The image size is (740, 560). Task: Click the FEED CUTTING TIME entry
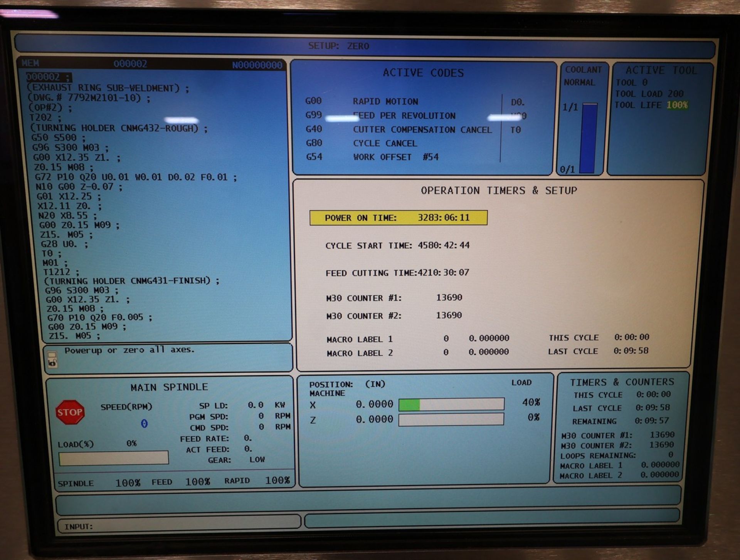[x=397, y=273]
